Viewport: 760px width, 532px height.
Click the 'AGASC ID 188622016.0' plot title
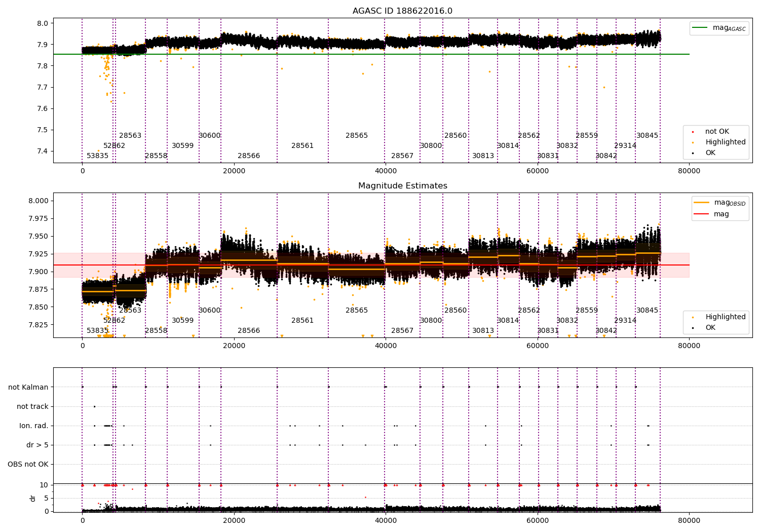pyautogui.click(x=403, y=11)
